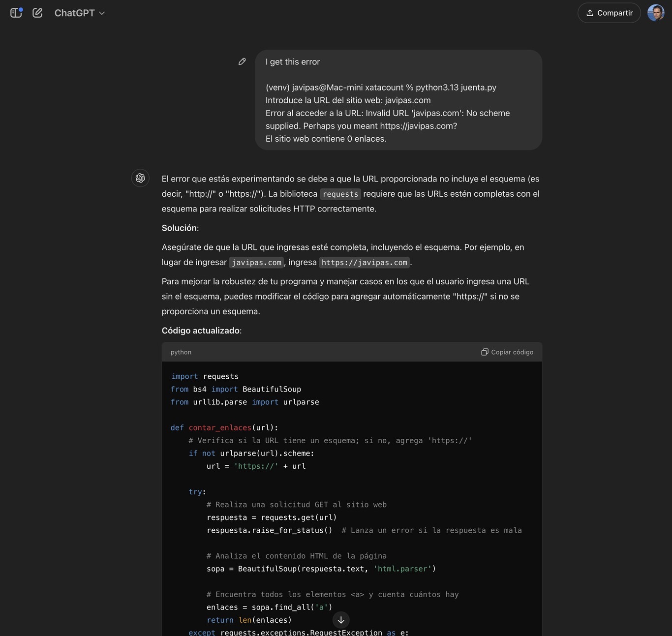
Task: Click the chevron next to ChatGPT
Action: click(x=102, y=13)
